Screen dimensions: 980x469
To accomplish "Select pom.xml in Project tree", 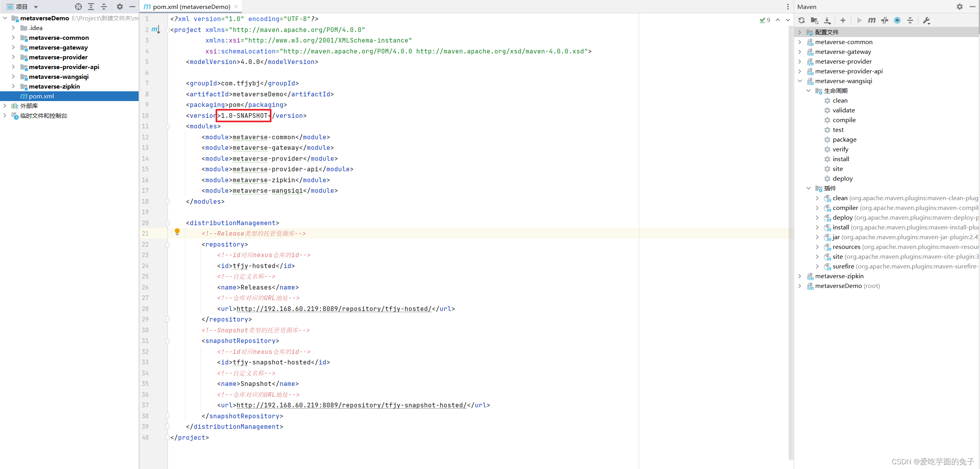I will (69, 96).
